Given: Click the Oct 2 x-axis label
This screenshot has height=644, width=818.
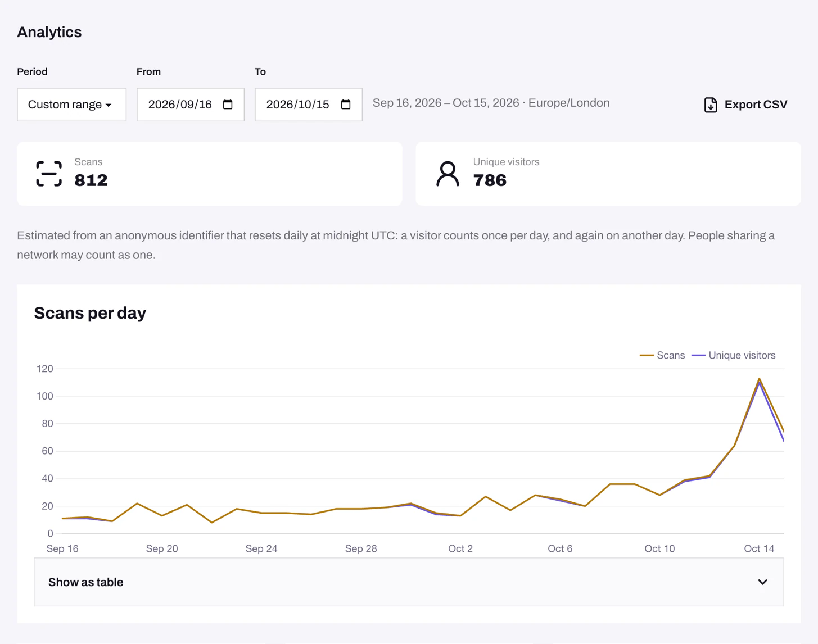Looking at the screenshot, I should pos(460,548).
